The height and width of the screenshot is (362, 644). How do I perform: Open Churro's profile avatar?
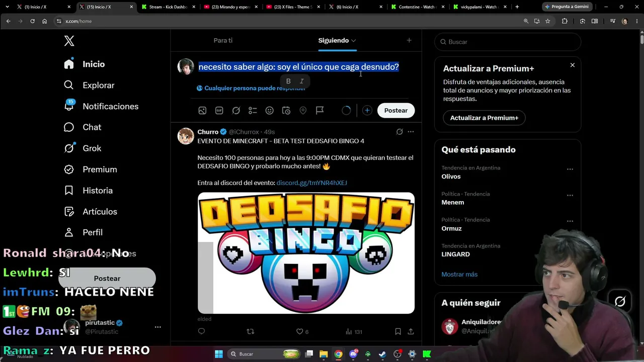click(x=186, y=136)
